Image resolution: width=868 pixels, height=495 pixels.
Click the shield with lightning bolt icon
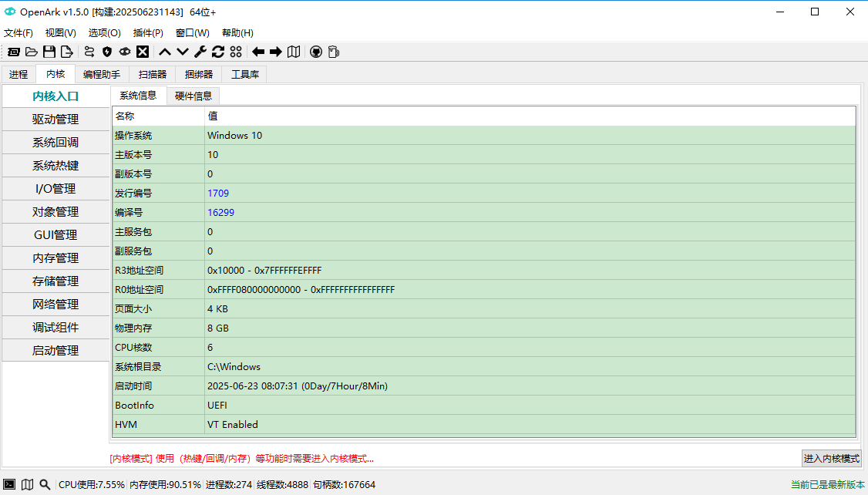coord(107,52)
